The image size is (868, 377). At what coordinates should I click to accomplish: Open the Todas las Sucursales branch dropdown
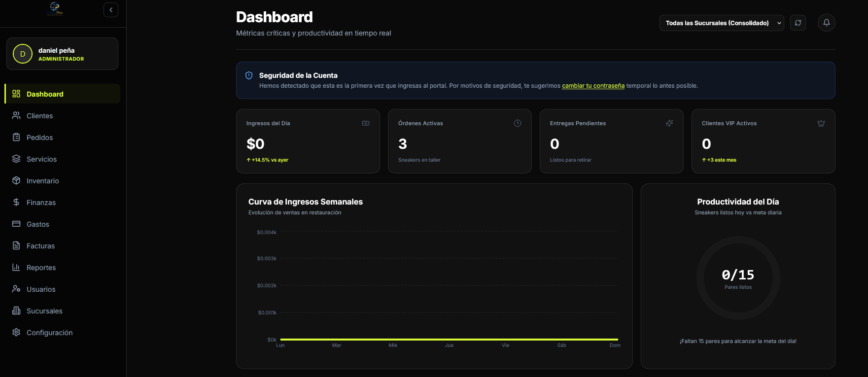pos(722,23)
